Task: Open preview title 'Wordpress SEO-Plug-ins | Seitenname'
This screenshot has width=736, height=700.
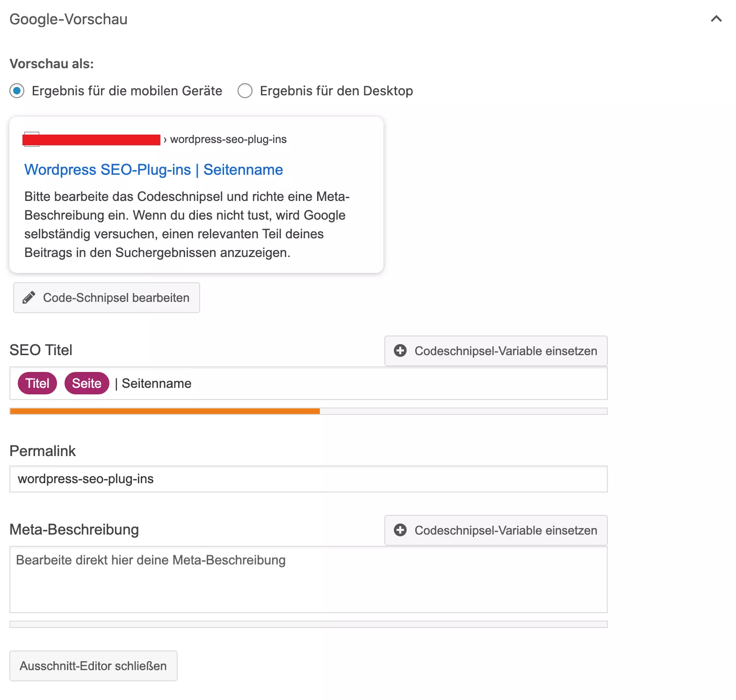Action: [153, 170]
